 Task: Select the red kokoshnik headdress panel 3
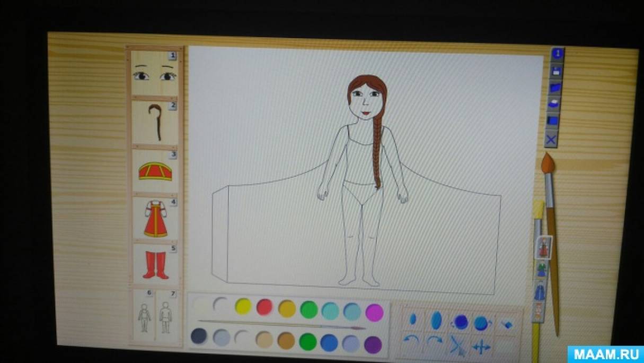155,170
